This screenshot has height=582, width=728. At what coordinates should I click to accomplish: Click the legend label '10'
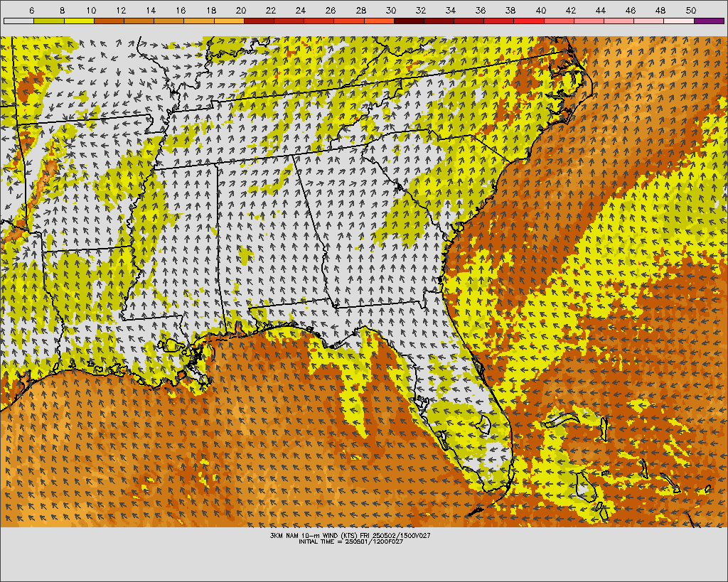(x=91, y=10)
